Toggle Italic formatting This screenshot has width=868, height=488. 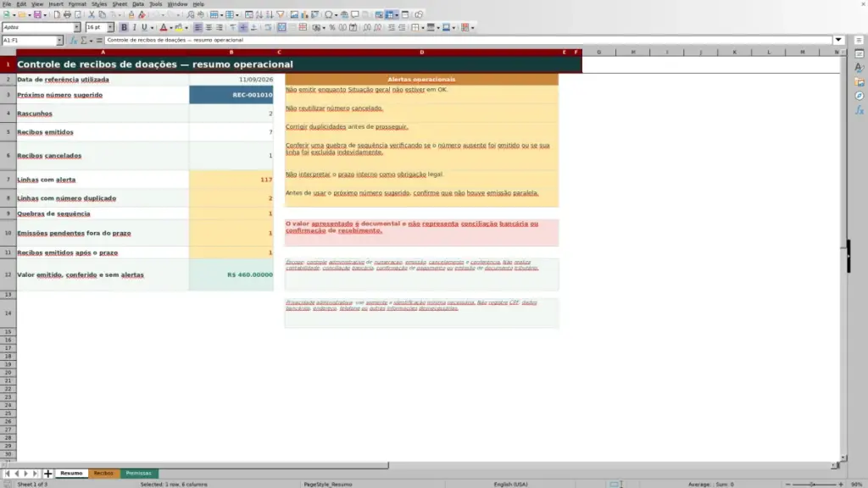[134, 28]
